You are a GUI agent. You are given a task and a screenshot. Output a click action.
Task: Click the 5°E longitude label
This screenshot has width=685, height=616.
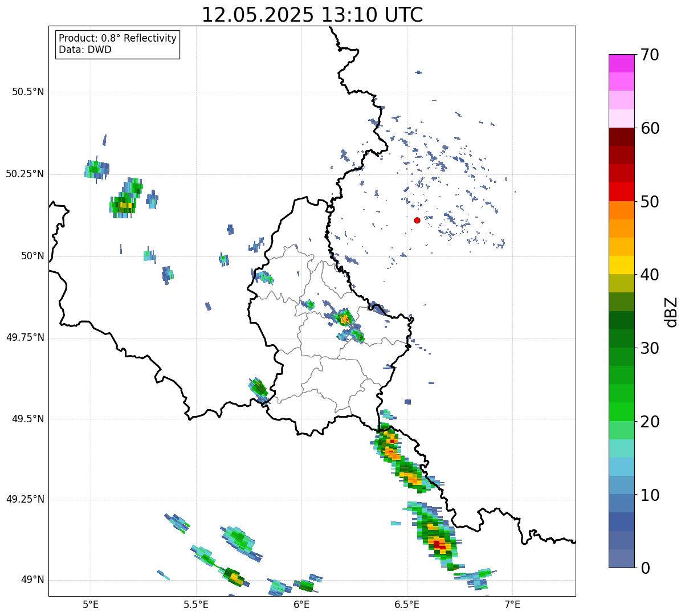point(91,604)
